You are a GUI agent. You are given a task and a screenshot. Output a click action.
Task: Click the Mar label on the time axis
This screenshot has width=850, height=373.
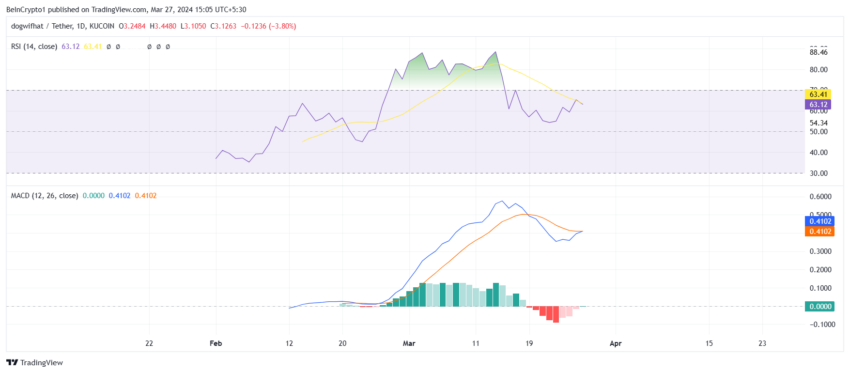(x=409, y=343)
